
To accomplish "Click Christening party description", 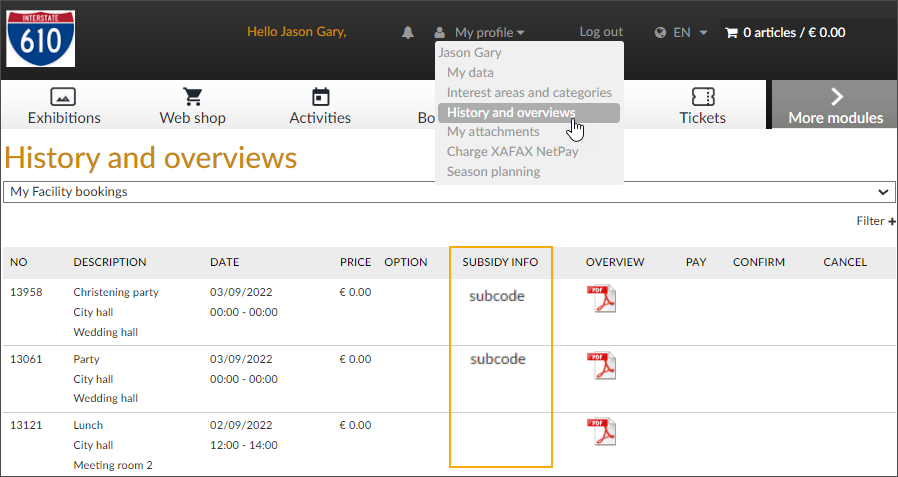I will point(116,292).
